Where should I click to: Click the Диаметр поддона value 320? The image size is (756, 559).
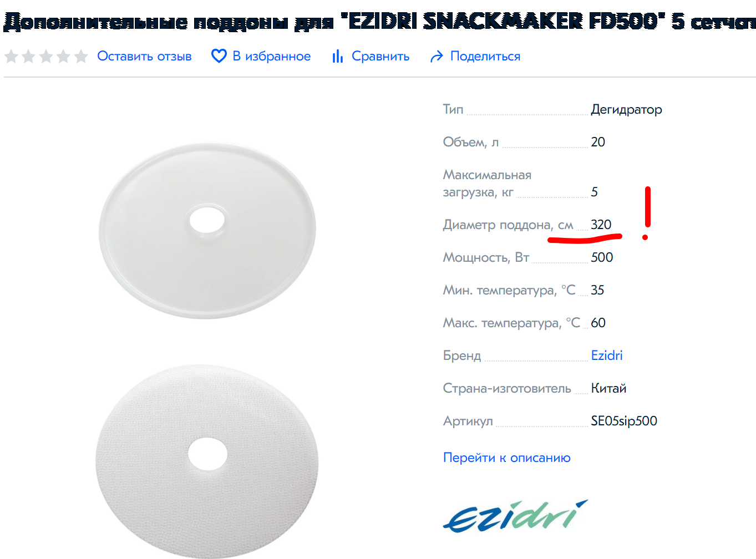[601, 225]
